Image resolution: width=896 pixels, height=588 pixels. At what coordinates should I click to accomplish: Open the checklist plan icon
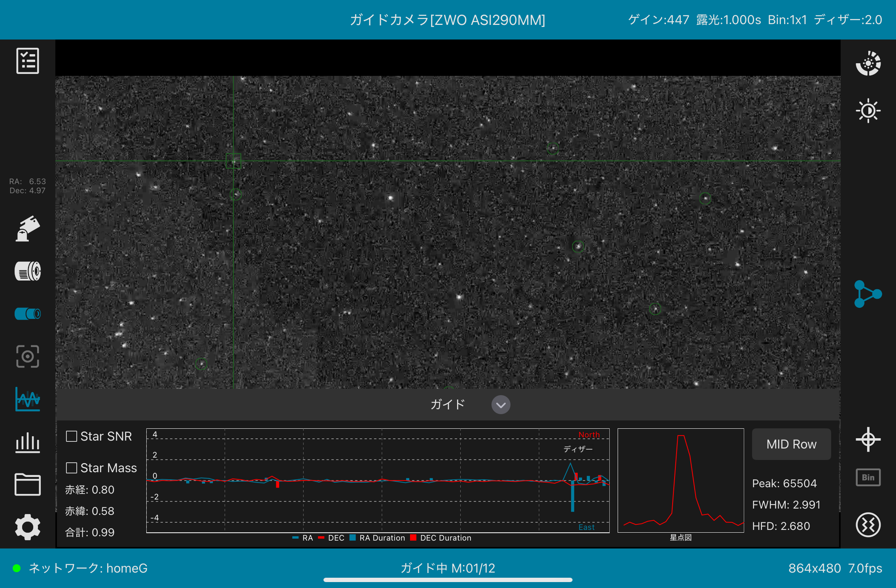tap(28, 61)
